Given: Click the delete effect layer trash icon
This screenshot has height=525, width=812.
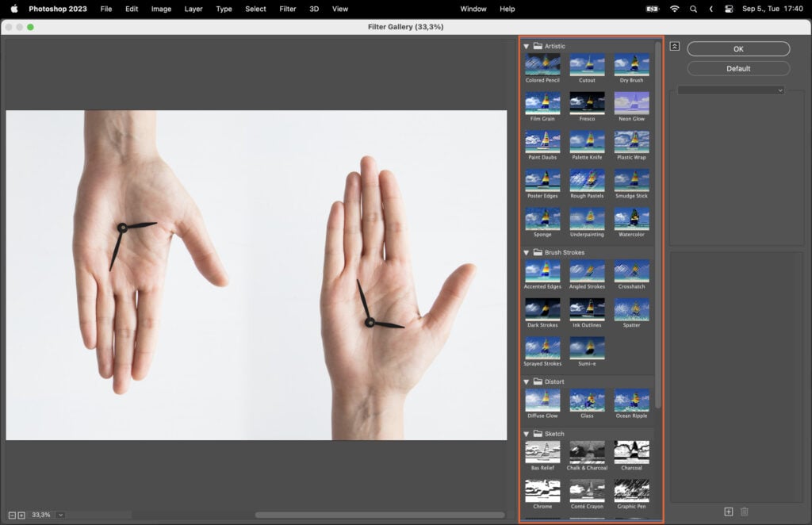Looking at the screenshot, I should (744, 512).
